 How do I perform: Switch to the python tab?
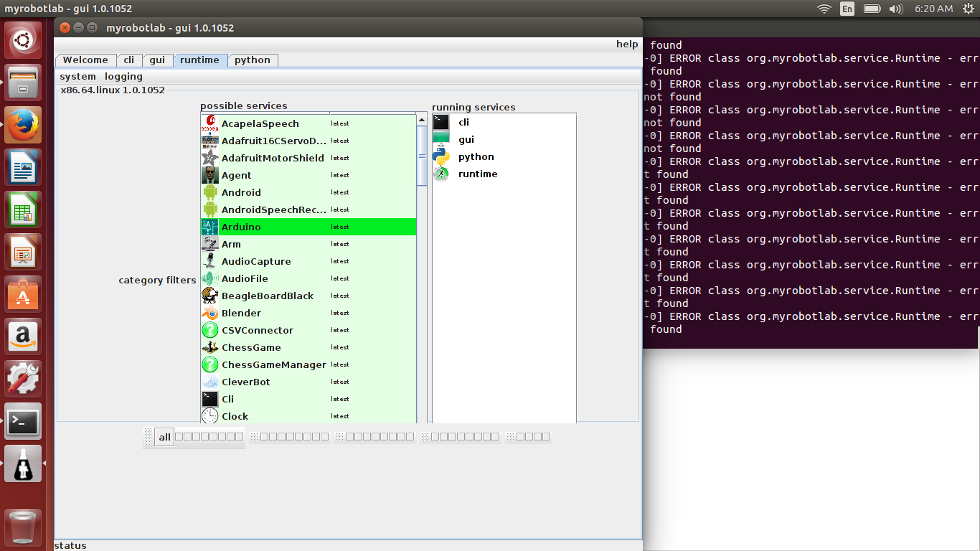tap(253, 60)
